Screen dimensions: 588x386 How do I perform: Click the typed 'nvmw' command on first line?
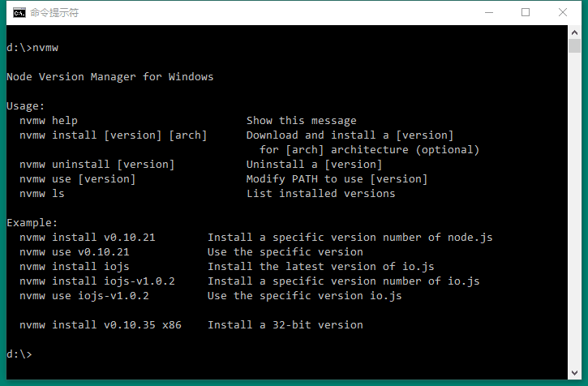(x=45, y=48)
